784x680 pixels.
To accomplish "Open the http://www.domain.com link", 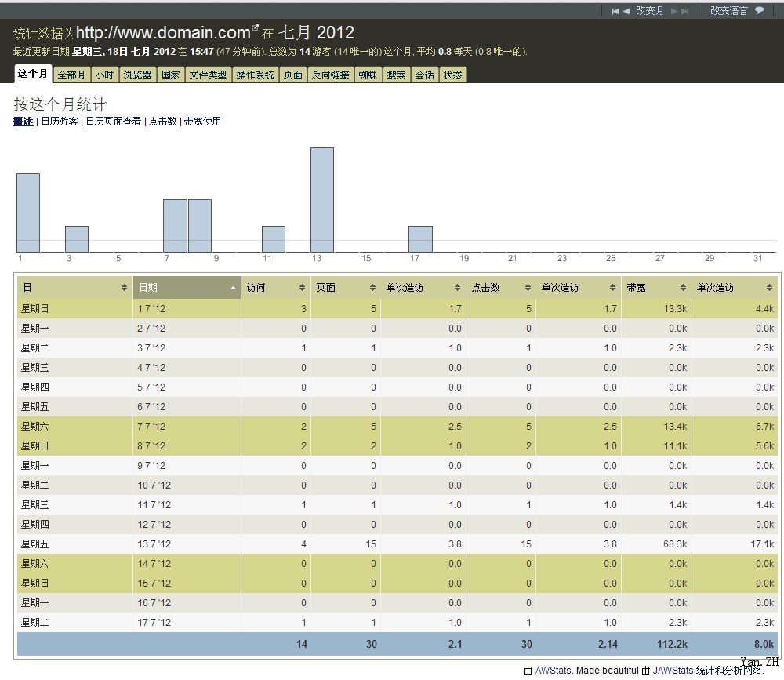I will [x=163, y=32].
